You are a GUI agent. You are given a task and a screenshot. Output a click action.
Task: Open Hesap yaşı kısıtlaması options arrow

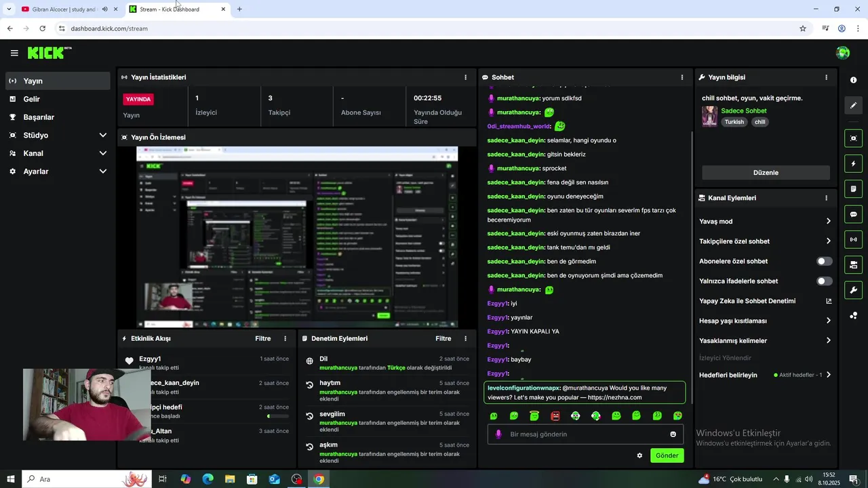tap(828, 321)
